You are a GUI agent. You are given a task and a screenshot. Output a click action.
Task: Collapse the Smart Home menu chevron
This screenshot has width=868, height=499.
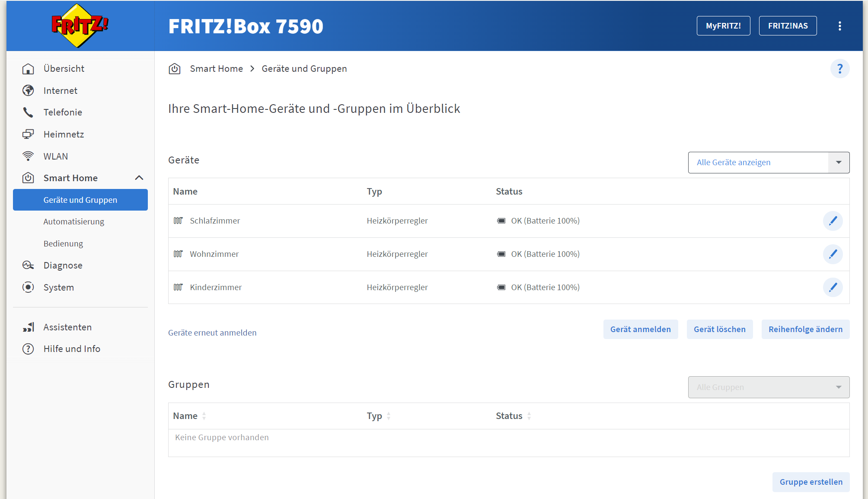point(139,178)
